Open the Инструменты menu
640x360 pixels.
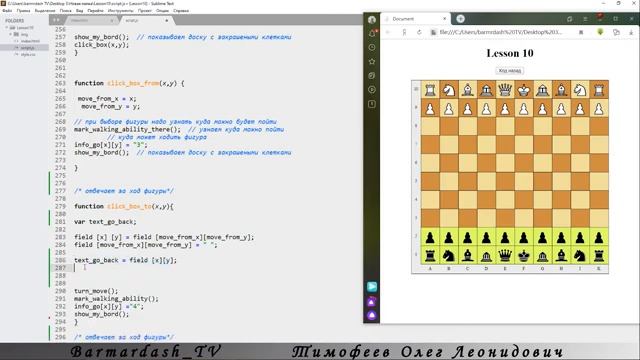coord(121,11)
